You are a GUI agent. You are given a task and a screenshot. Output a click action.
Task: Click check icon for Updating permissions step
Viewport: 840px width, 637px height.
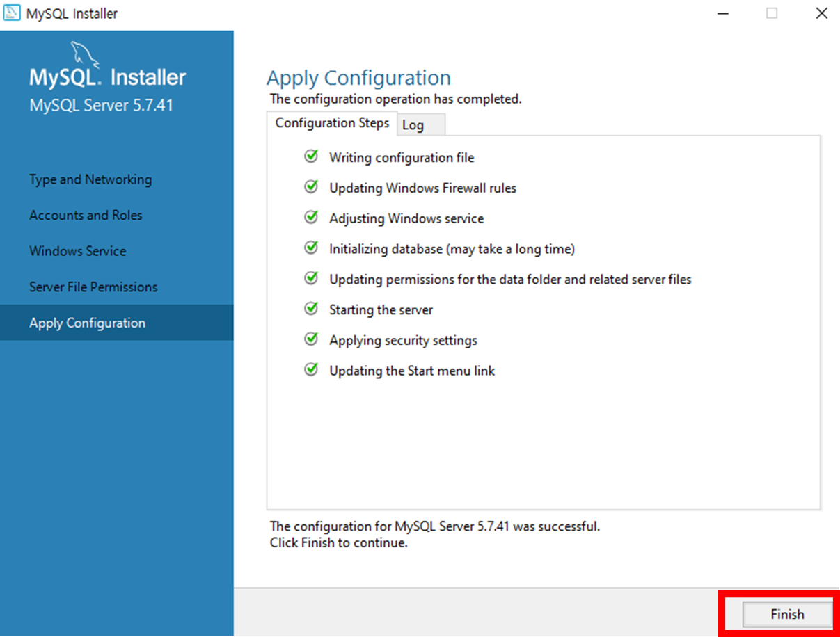[x=311, y=278]
